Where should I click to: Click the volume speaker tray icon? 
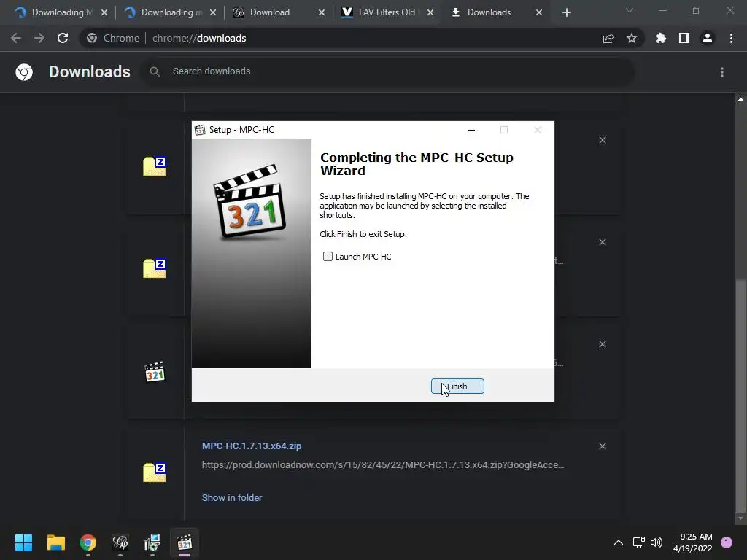click(x=657, y=542)
